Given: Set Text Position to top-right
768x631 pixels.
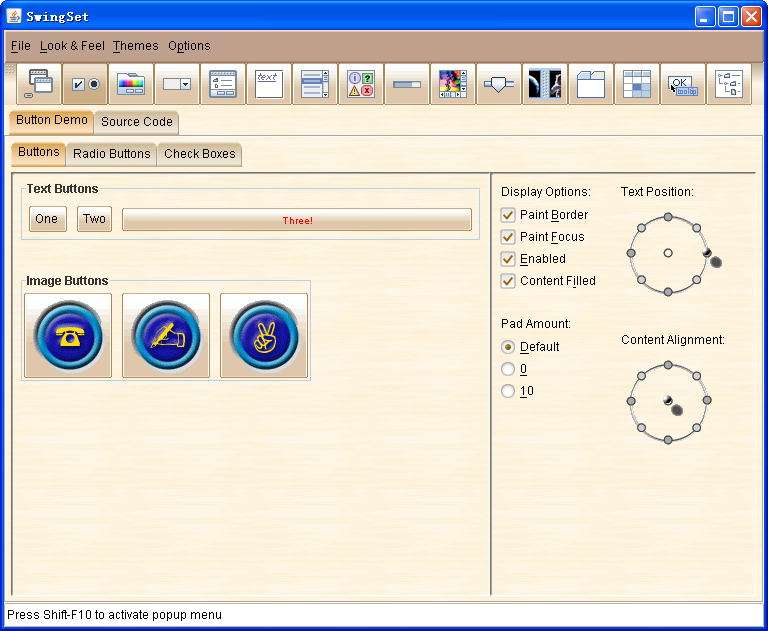Looking at the screenshot, I should [696, 228].
